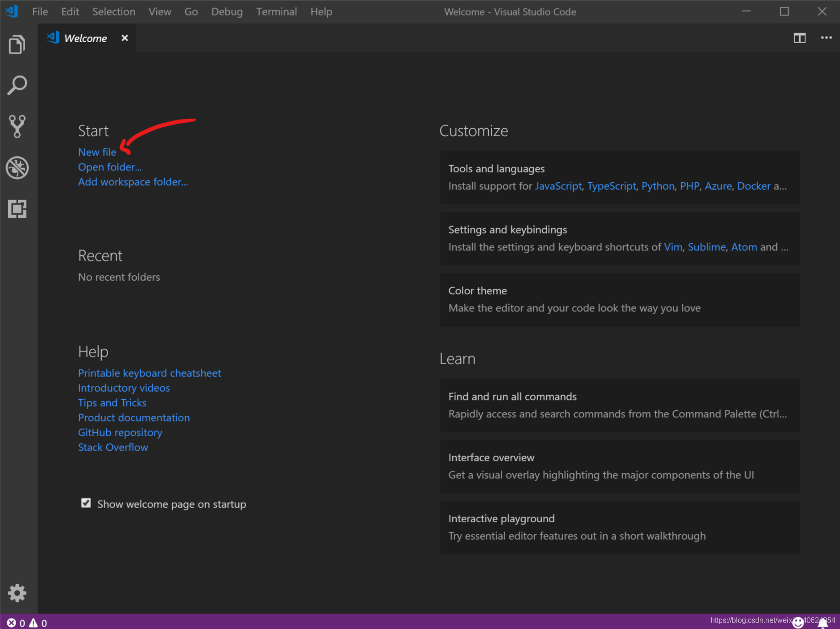Close the Welcome tab
The width and height of the screenshot is (840, 629).
tap(125, 38)
